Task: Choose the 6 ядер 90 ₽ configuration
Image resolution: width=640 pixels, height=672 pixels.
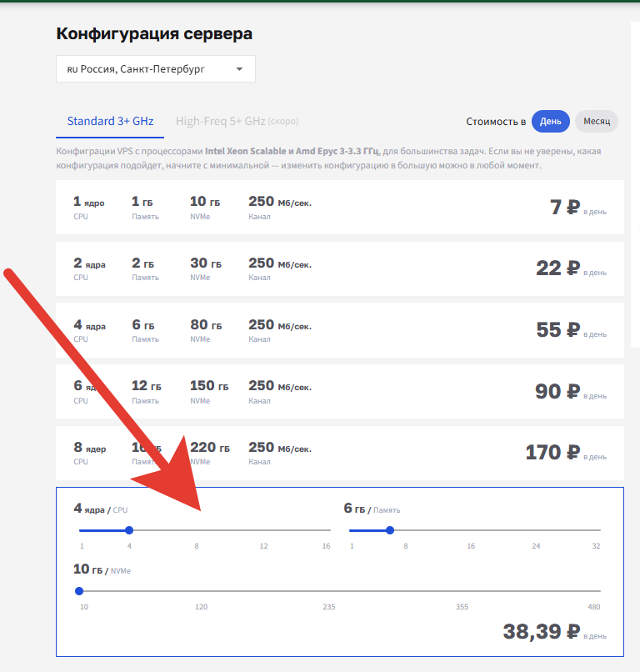Action: pyautogui.click(x=339, y=391)
